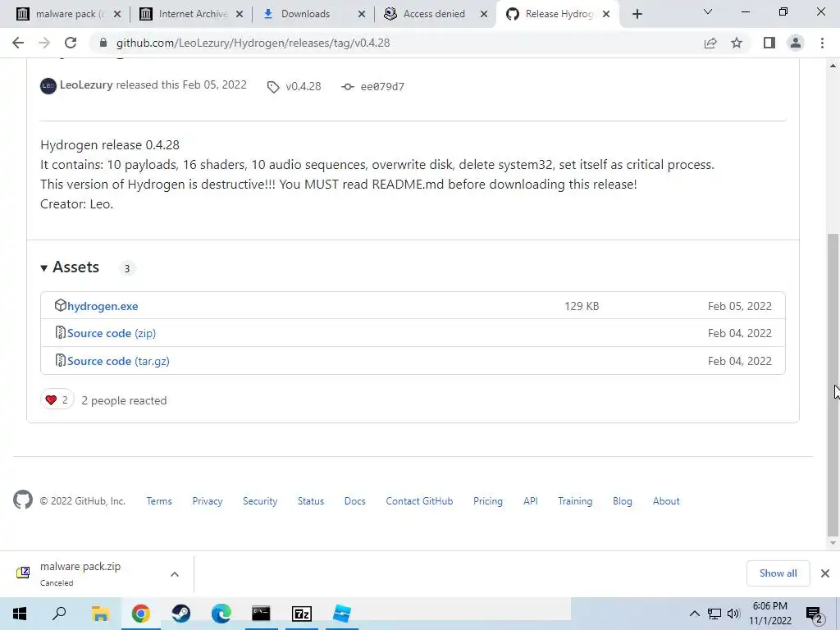Open Contact GitHub footer link
840x630 pixels.
tap(419, 501)
